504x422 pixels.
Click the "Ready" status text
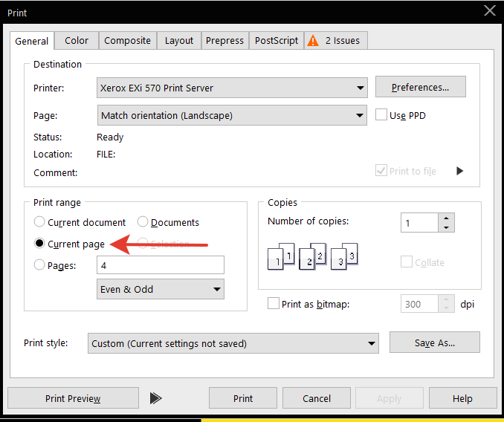[110, 137]
